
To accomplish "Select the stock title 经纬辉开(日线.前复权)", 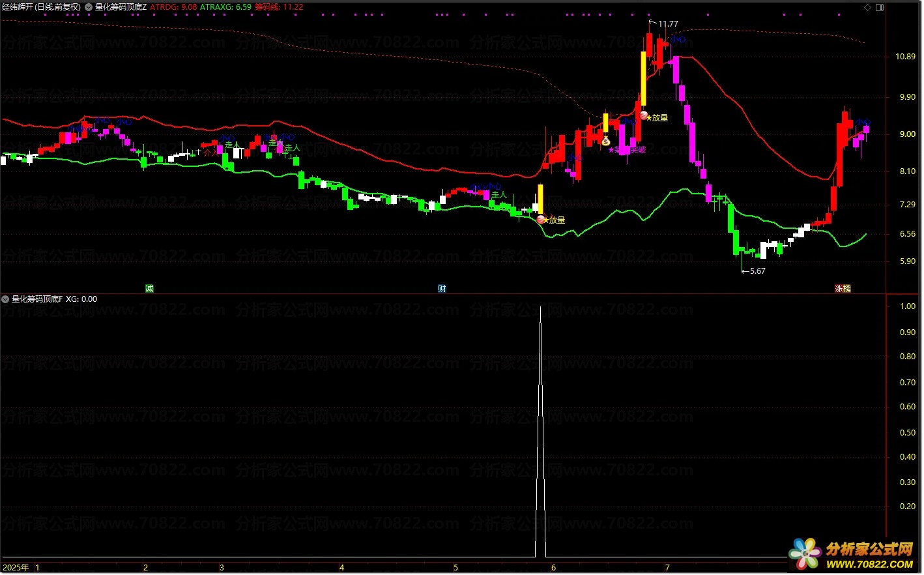I will pos(41,7).
